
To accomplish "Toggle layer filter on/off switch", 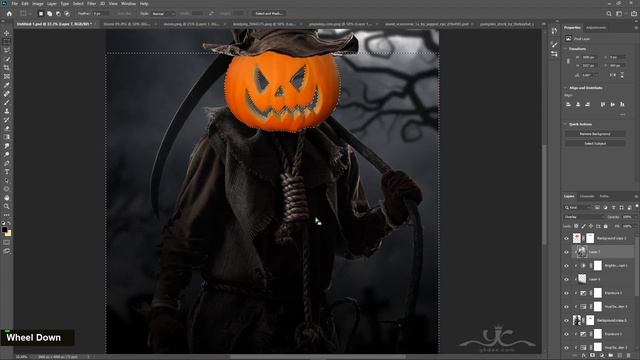I will 636,207.
